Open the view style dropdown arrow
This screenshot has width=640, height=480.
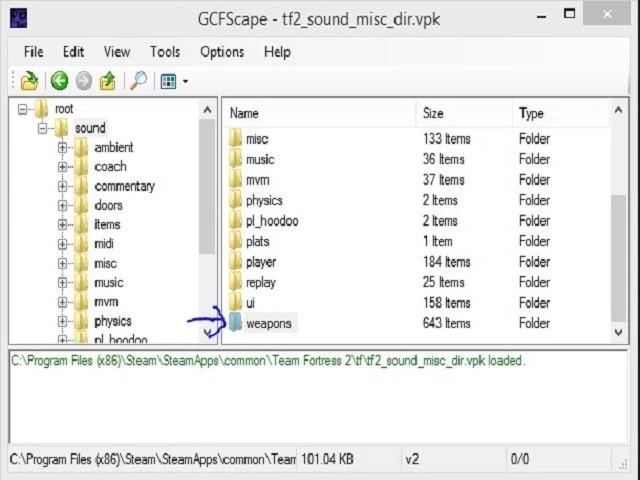tap(185, 81)
